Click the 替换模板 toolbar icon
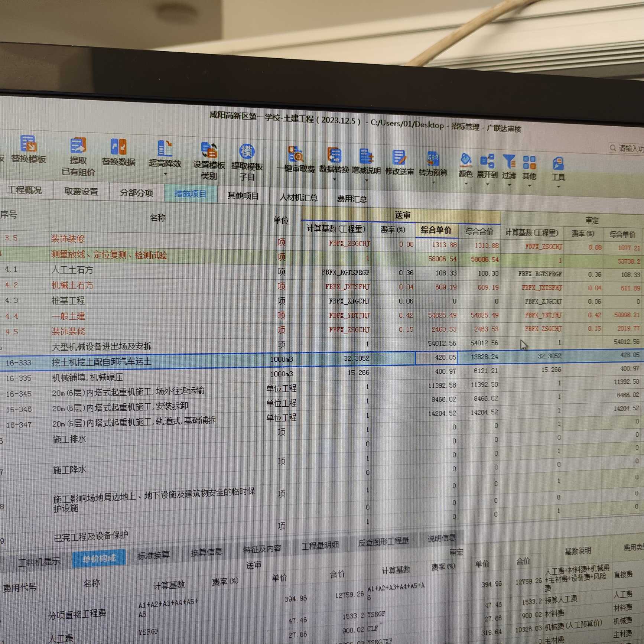Viewport: 644px width, 644px height. (x=28, y=144)
